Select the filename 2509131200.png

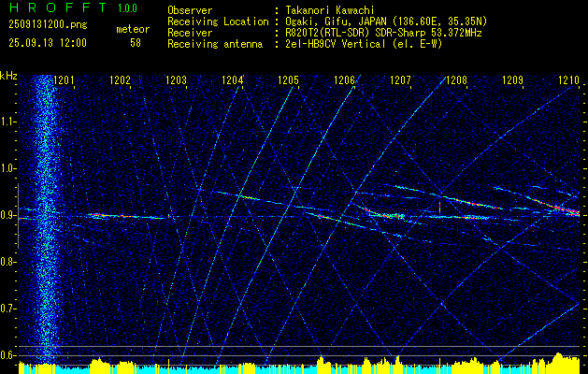click(48, 25)
